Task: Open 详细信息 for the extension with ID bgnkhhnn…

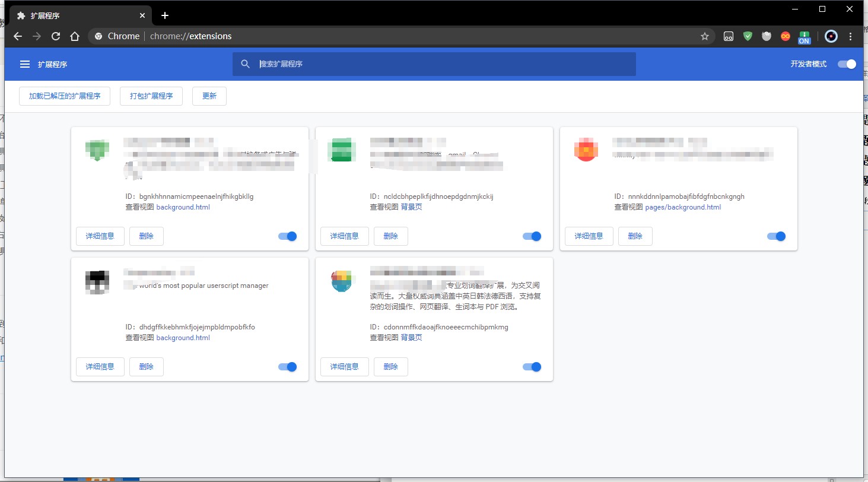Action: point(100,236)
